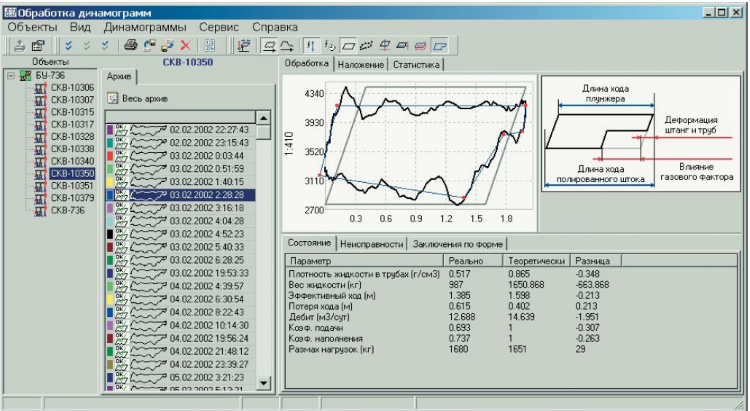Click the export icon right of the printer
The height and width of the screenshot is (411, 750).
pyautogui.click(x=149, y=45)
